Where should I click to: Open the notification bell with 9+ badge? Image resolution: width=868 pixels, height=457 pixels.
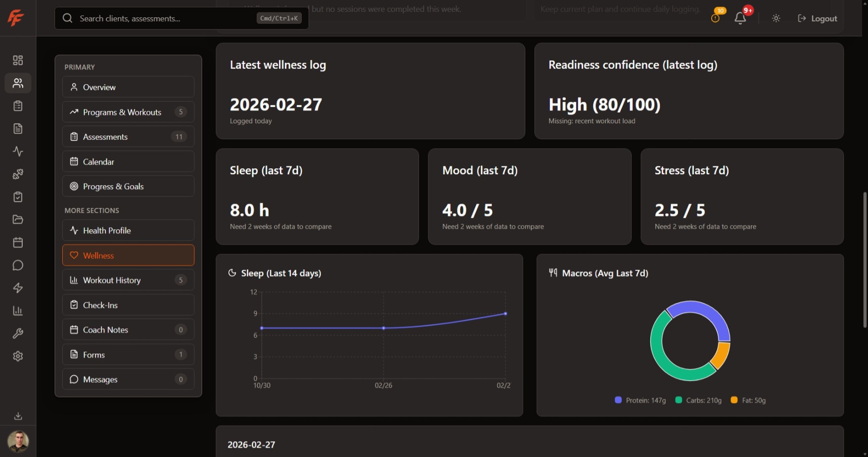(x=740, y=18)
